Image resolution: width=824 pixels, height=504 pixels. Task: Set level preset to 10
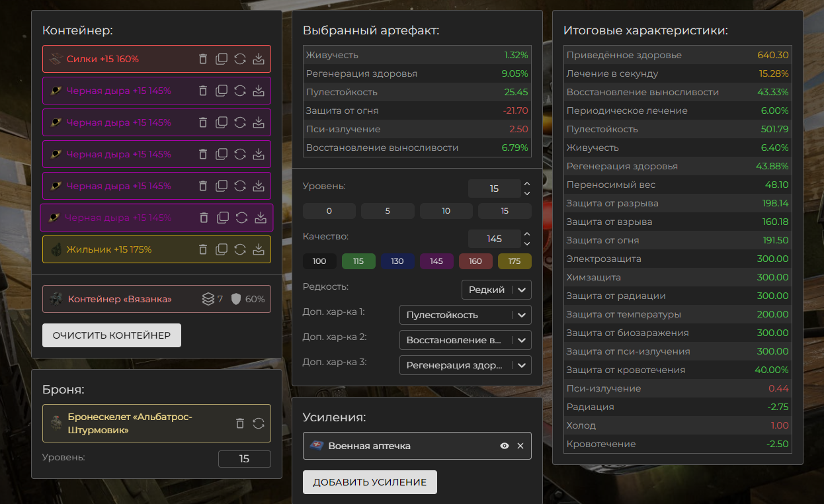pyautogui.click(x=446, y=211)
